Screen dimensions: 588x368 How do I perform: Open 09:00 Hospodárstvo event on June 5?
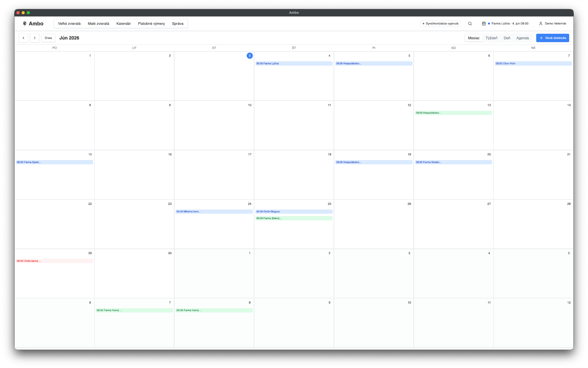[x=374, y=63]
